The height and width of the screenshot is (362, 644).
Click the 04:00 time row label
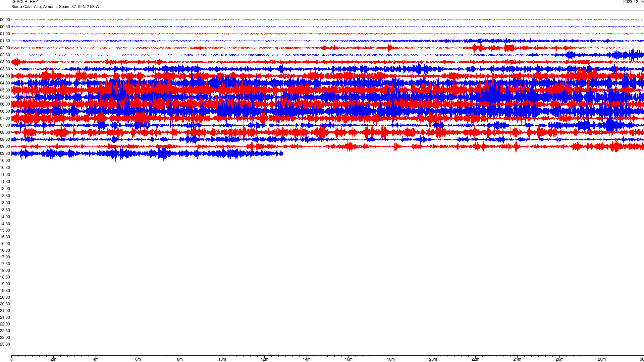point(5,76)
